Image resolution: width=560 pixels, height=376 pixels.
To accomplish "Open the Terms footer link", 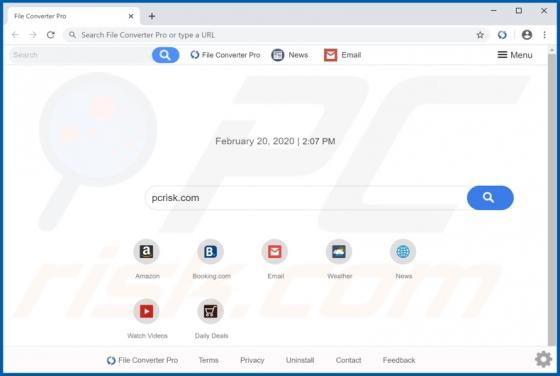I will point(209,360).
